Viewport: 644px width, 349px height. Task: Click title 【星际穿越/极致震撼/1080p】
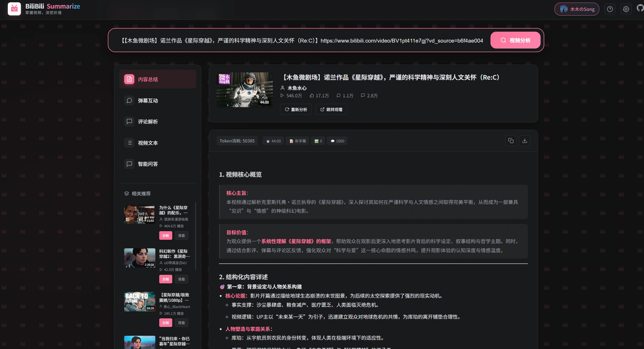pyautogui.click(x=174, y=297)
